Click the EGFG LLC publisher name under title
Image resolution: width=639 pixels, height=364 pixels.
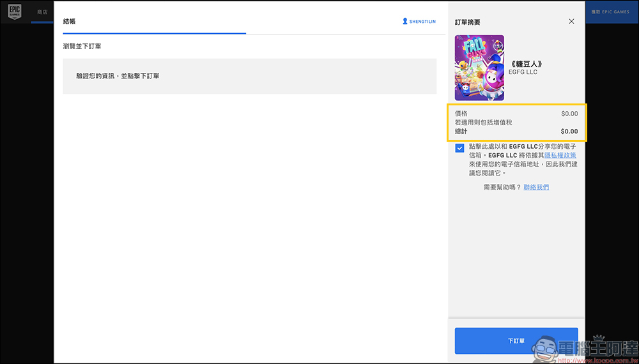tap(523, 73)
